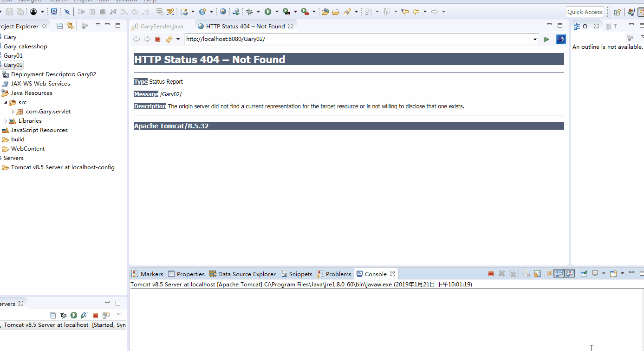Open the Open Console dropdown arrow
The height and width of the screenshot is (351, 644).
point(622,273)
